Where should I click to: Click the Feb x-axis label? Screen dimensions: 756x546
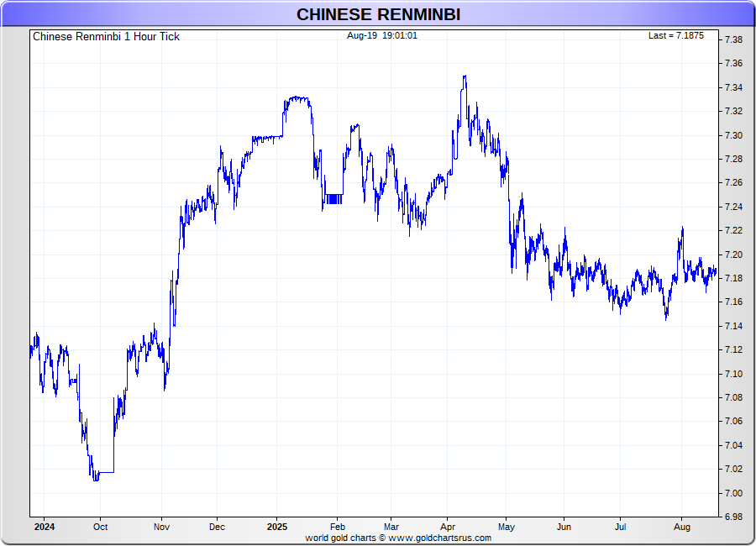(x=338, y=527)
